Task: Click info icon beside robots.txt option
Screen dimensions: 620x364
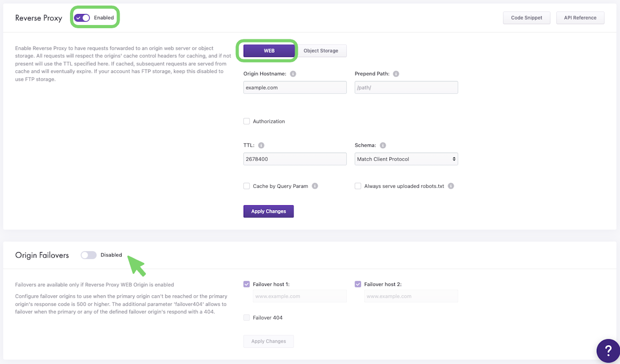Action: click(x=451, y=186)
